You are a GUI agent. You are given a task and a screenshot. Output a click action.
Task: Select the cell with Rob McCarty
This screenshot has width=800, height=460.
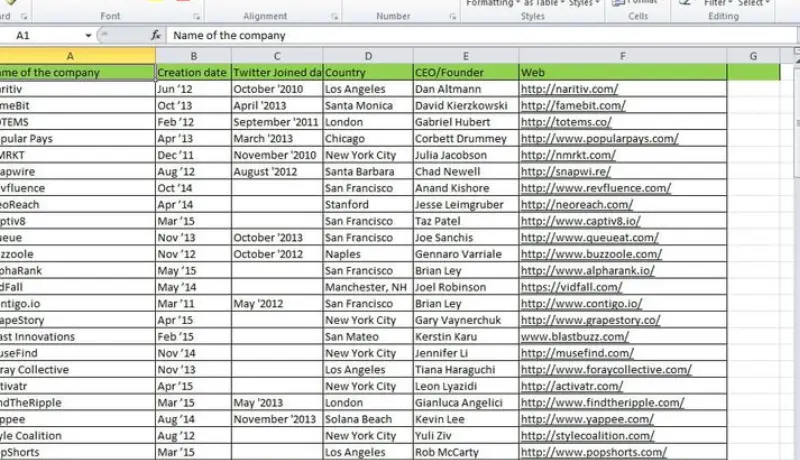[466, 452]
